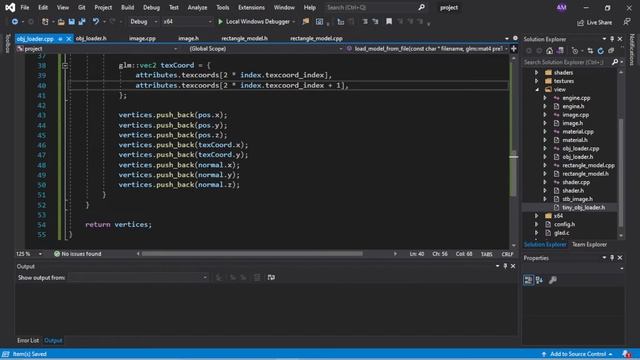Open Show output from dropdown
The height and width of the screenshot is (360, 640).
pyautogui.click(x=138, y=278)
